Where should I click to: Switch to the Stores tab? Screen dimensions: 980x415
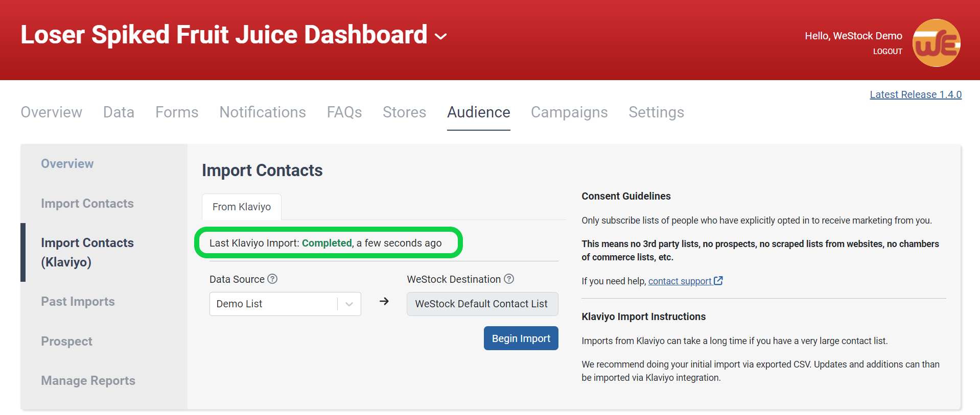click(x=404, y=112)
